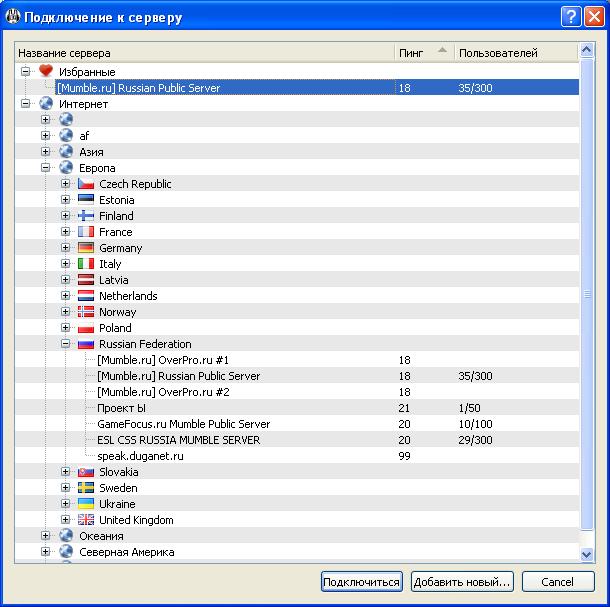Click the scrollbar down arrow

click(x=587, y=554)
